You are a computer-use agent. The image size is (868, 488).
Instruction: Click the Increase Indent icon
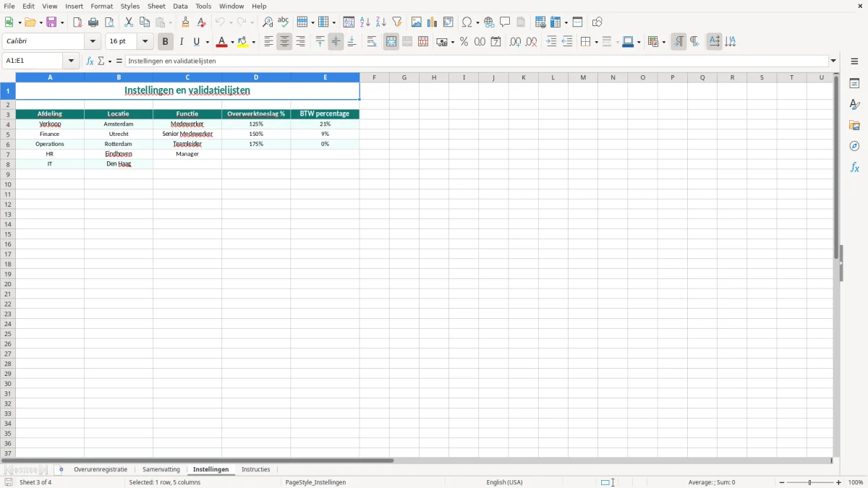(551, 42)
